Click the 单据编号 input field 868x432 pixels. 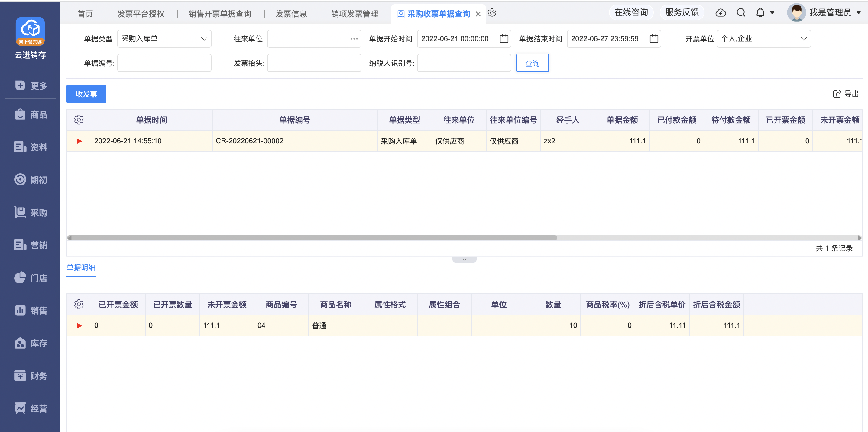[164, 63]
